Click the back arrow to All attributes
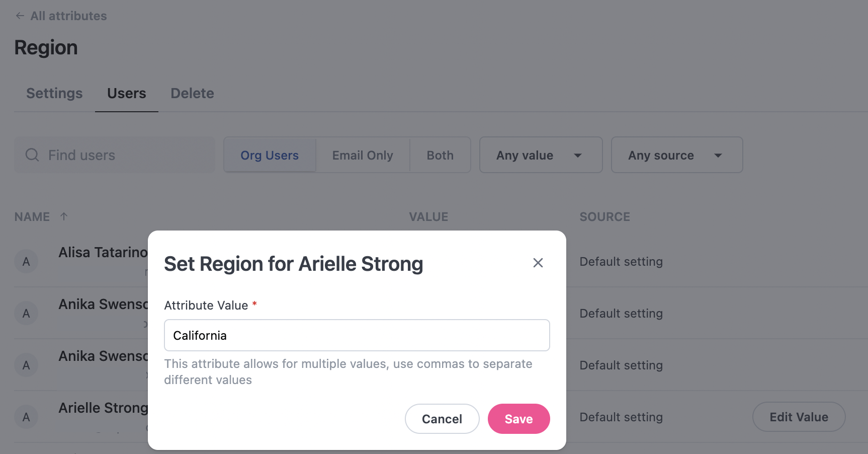The image size is (868, 454). [20, 16]
